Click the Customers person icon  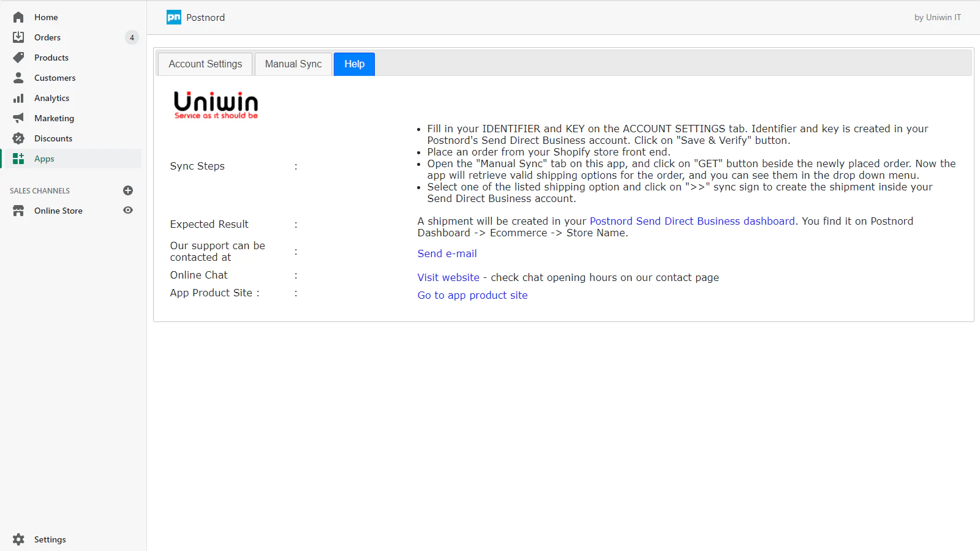pos(18,78)
